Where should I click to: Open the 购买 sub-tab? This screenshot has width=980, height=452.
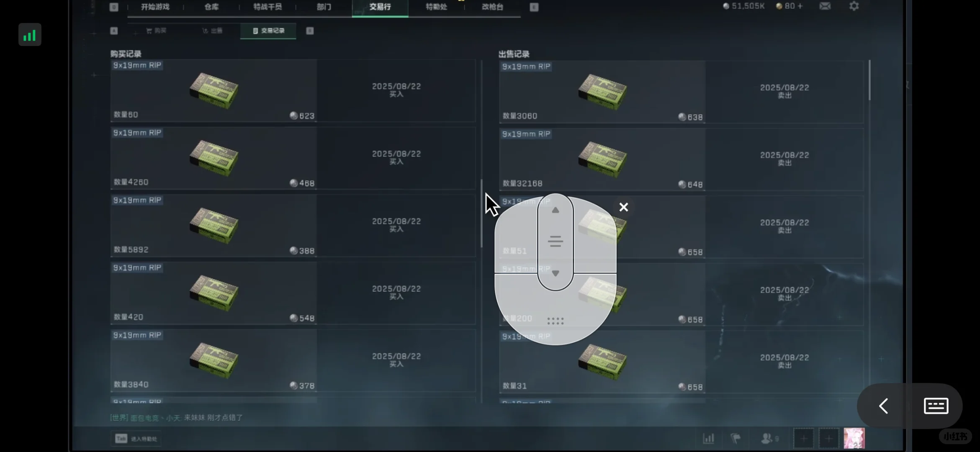pyautogui.click(x=156, y=31)
